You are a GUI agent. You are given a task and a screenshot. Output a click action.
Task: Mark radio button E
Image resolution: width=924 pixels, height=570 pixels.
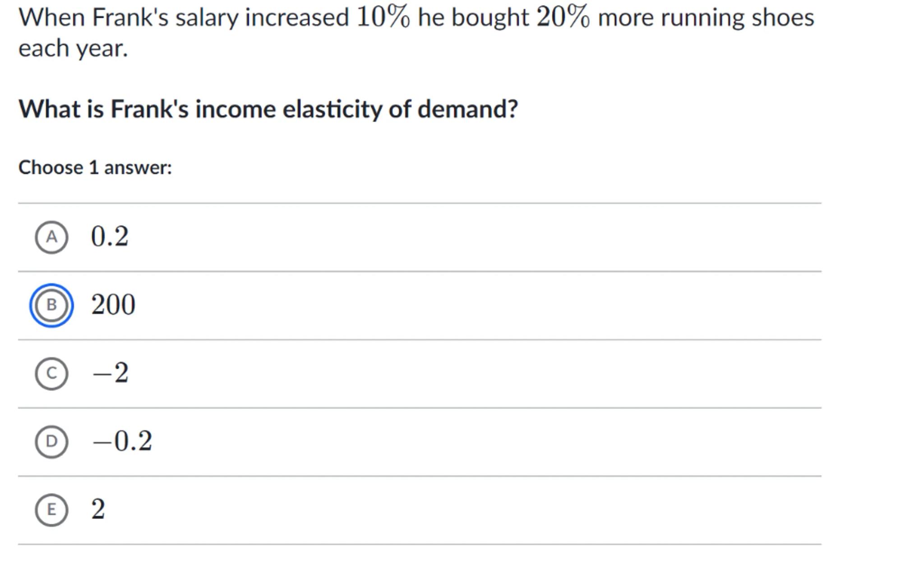[x=51, y=510]
